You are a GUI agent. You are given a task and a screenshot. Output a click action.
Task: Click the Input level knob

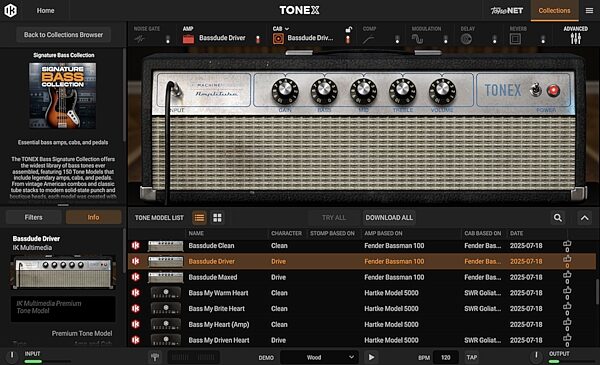pyautogui.click(x=12, y=356)
